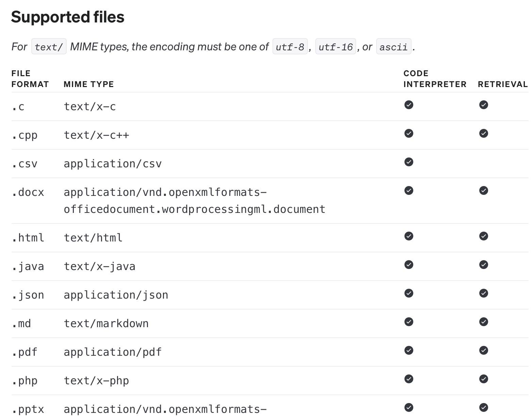Click Code Interpreter checkmark for .json row
Image resolution: width=532 pixels, height=419 pixels.
point(409,293)
